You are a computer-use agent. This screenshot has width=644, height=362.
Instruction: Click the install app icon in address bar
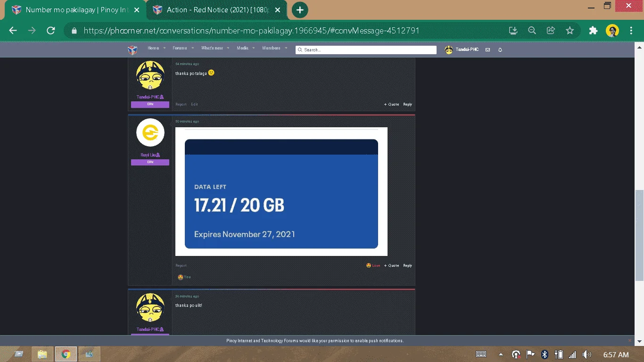[513, 31]
